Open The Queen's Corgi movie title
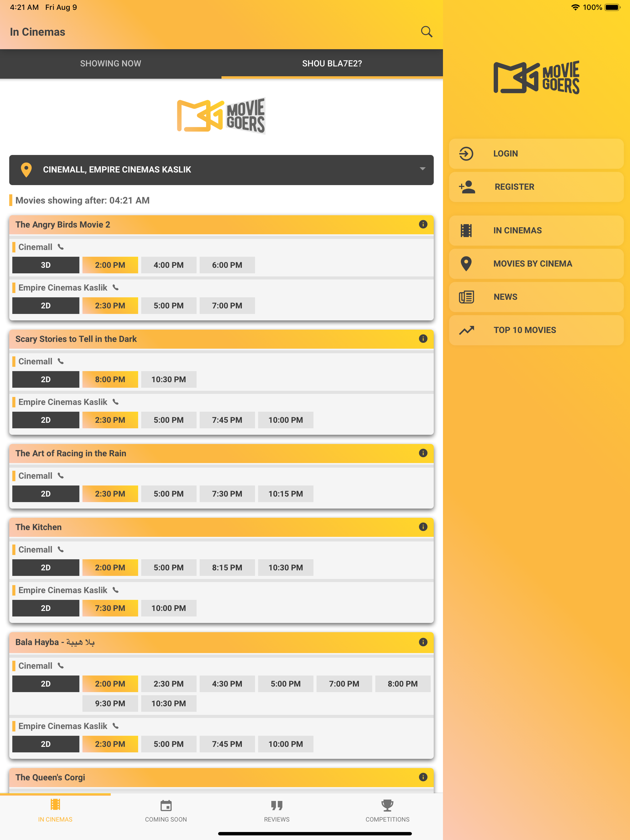This screenshot has height=840, width=630. point(50,777)
